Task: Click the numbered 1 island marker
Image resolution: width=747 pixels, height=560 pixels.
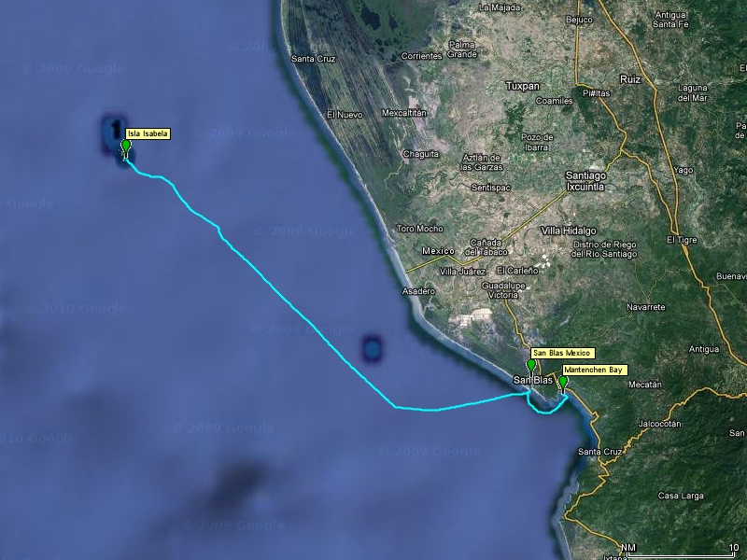Action: [115, 129]
